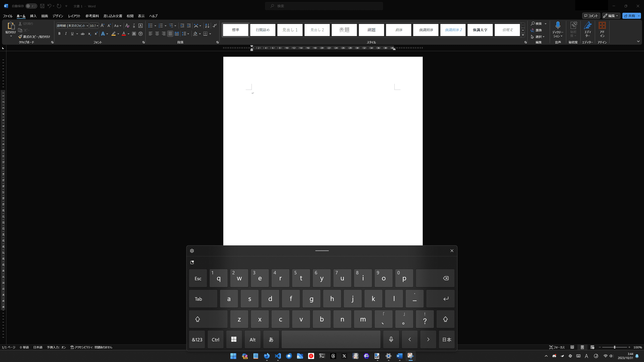The height and width of the screenshot is (362, 644).
Task: Open the Editor pen icon
Action: 587,25
